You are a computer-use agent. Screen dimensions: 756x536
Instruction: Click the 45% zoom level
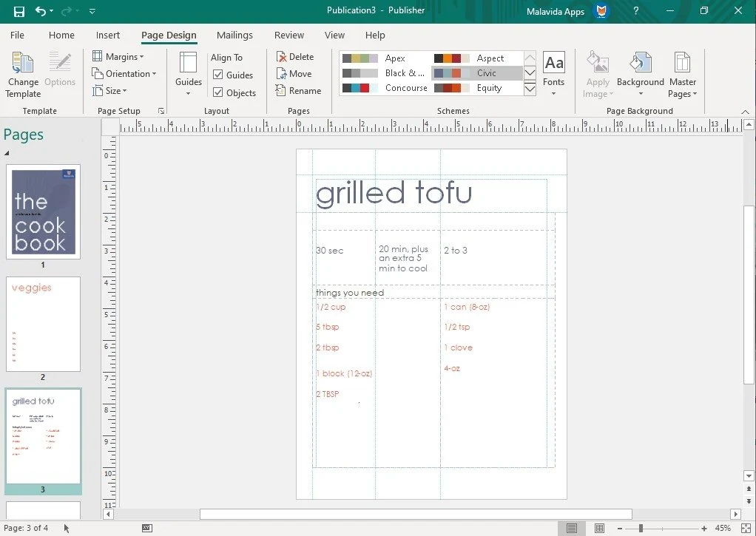722,529
